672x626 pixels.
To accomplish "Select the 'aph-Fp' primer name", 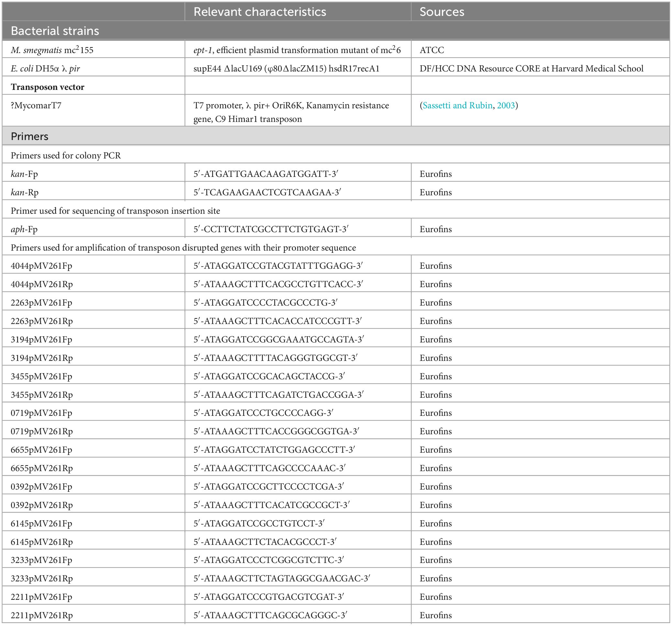I will 24,229.
